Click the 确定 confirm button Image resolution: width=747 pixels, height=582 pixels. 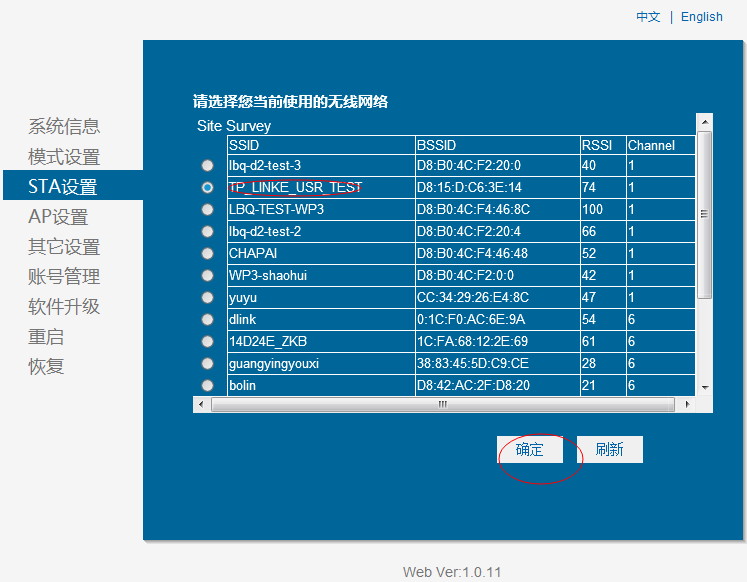point(530,450)
